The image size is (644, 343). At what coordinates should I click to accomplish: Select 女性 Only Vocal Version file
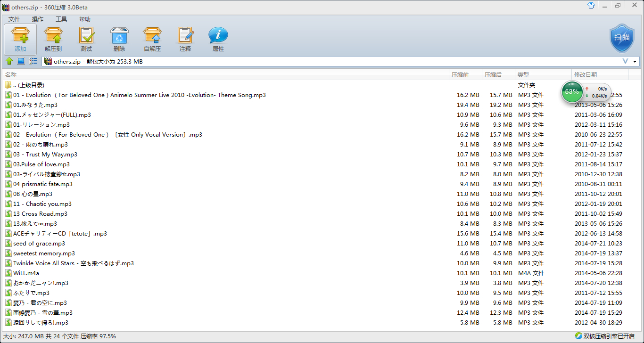pos(108,135)
